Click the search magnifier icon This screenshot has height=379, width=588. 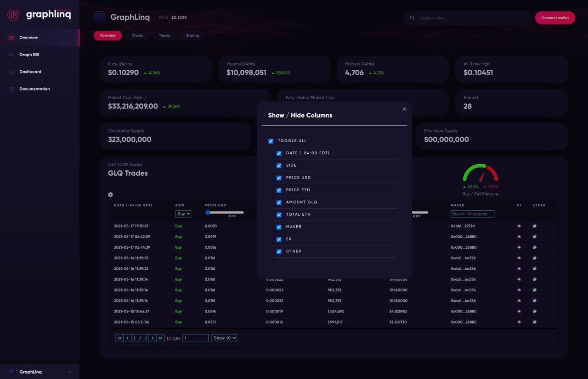412,18
